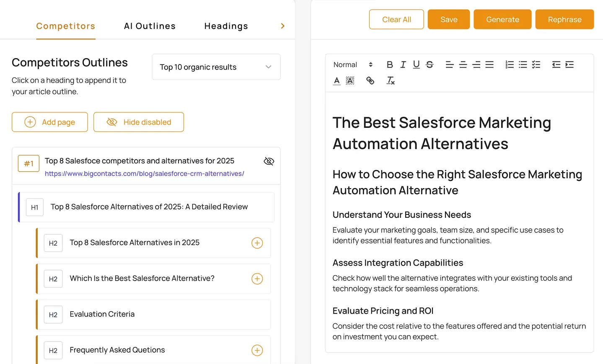Select the 'Evaluation Criteria' H2 row
The height and width of the screenshot is (364, 603).
(x=153, y=315)
